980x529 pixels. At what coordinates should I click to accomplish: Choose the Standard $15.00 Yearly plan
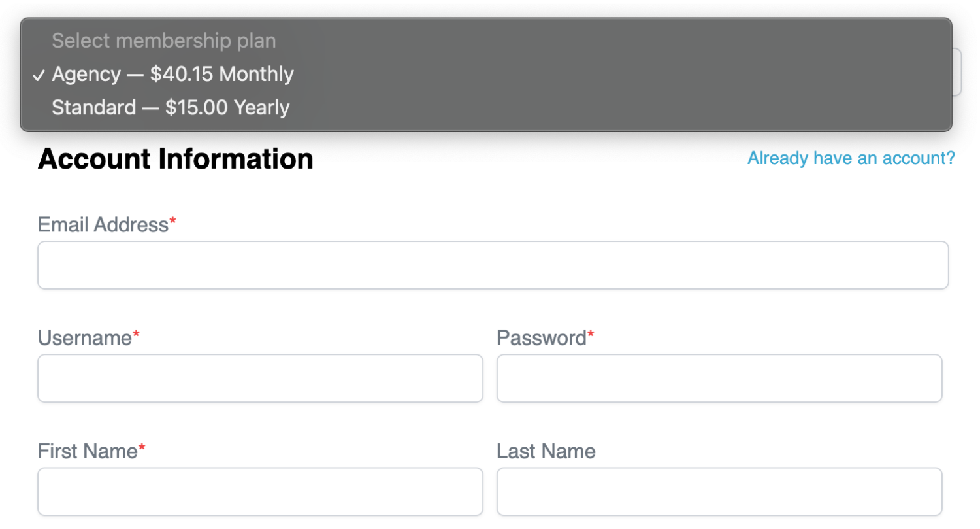[x=485, y=107]
